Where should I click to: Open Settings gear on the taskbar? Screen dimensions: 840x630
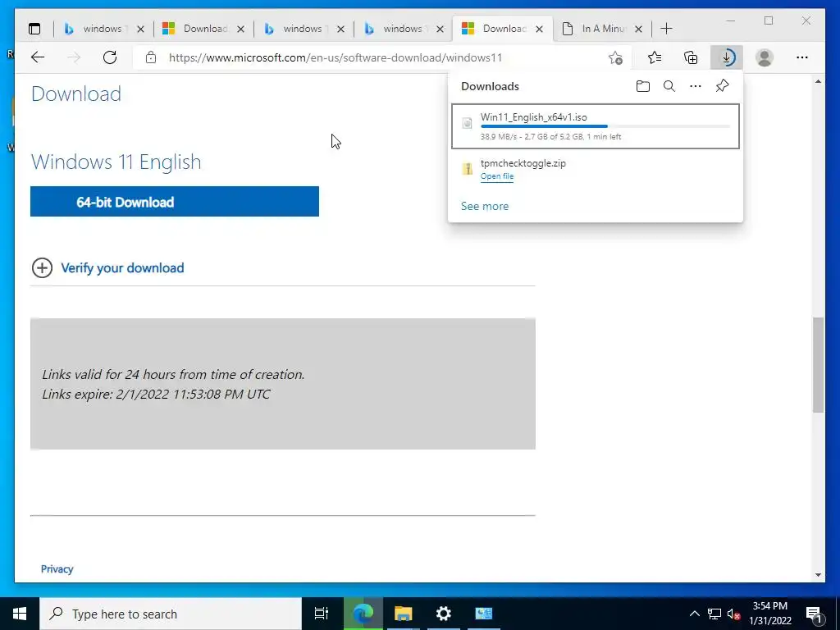pos(444,614)
